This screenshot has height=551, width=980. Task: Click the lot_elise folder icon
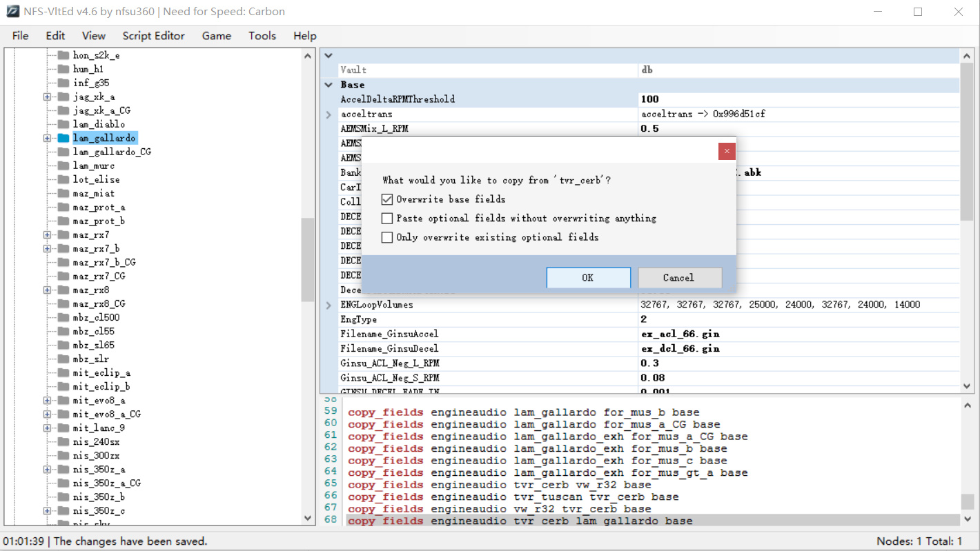63,179
